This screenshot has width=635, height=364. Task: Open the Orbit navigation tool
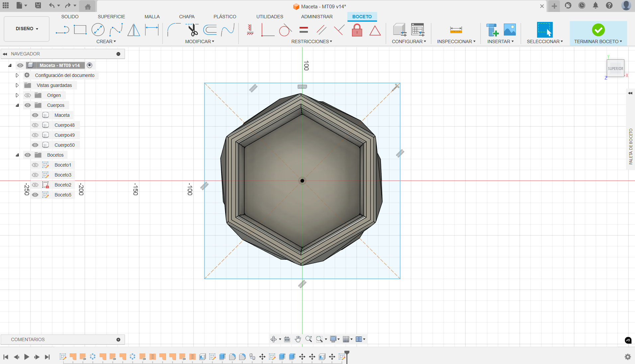click(273, 339)
